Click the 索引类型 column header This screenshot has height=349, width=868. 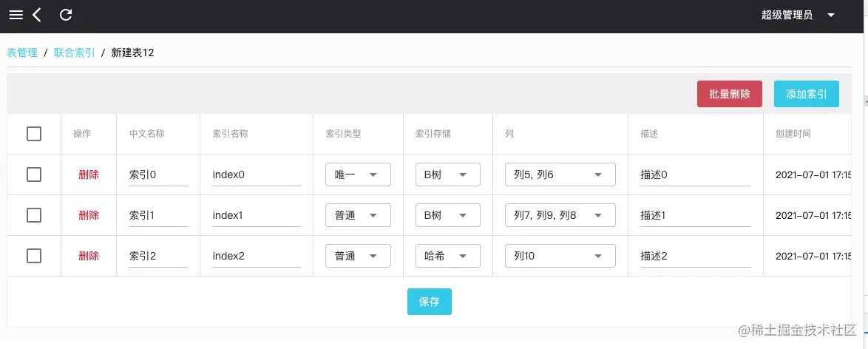343,134
